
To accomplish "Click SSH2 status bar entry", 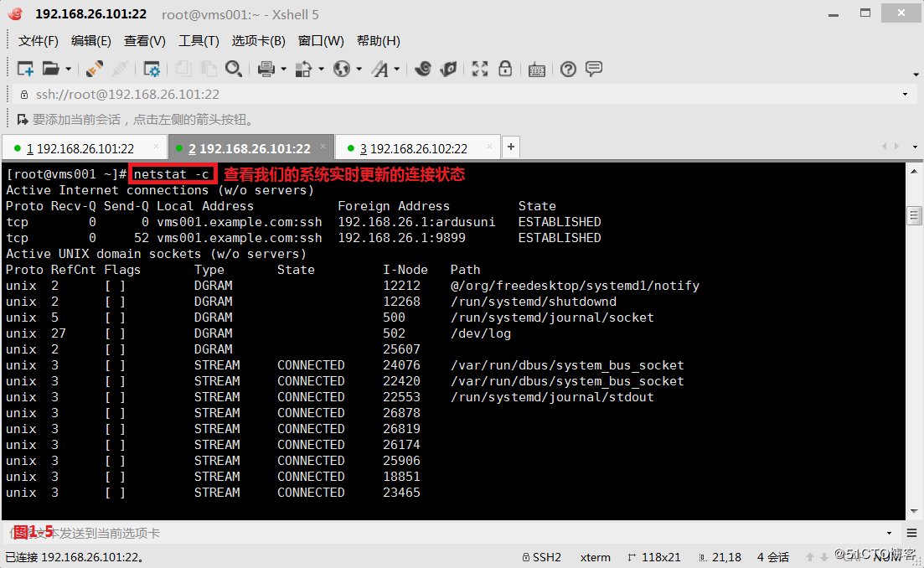I will tap(541, 557).
